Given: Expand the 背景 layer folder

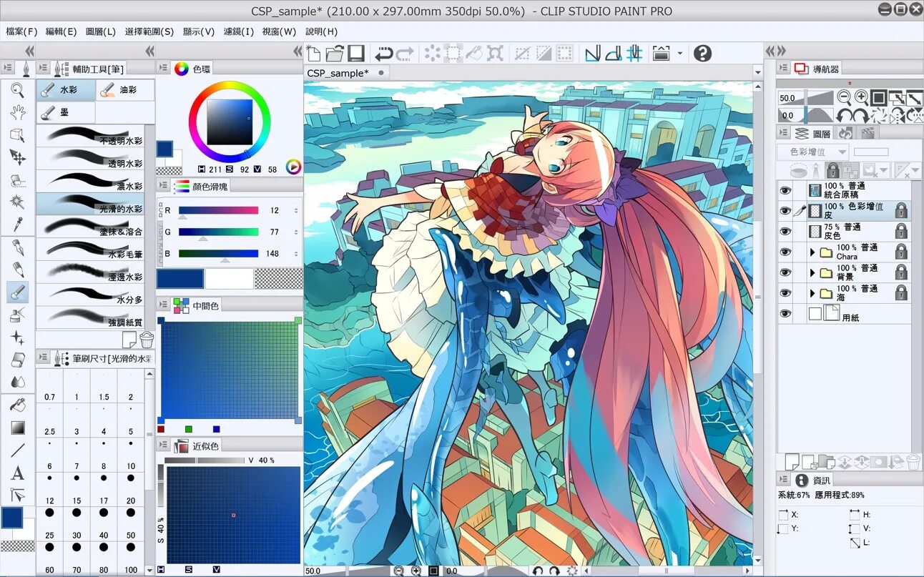Looking at the screenshot, I should pos(812,273).
